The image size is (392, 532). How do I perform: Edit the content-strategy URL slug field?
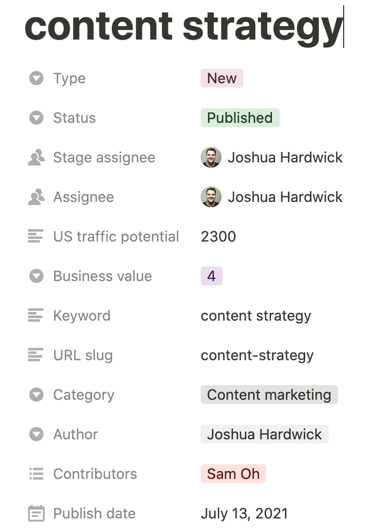point(257,356)
